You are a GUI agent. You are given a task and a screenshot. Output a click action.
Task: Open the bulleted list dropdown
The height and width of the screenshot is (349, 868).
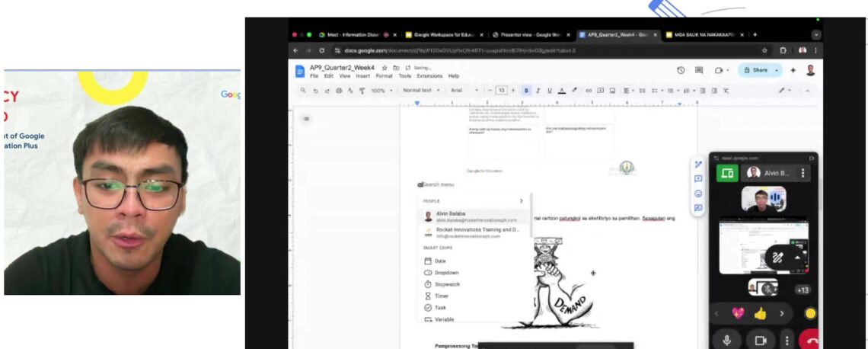(x=672, y=90)
